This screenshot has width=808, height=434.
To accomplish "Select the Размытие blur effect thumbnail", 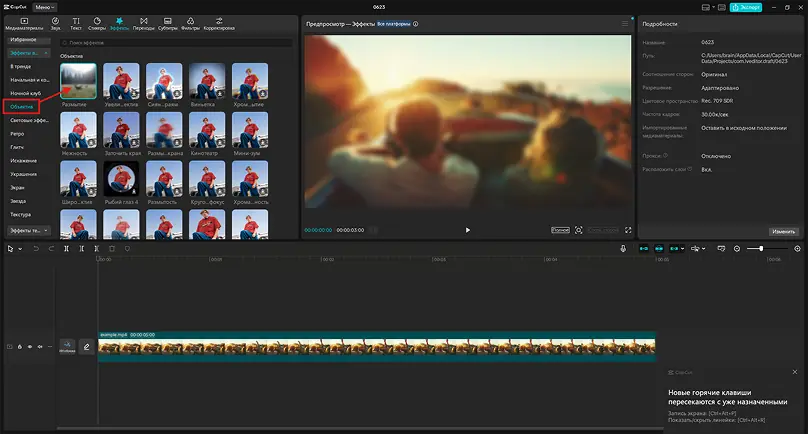I will 78,81.
